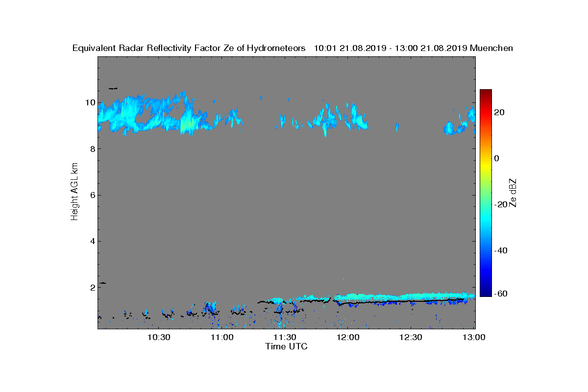Viewport: 588px width, 392px height.
Task: Click the 2 km height tick label
Action: (x=92, y=287)
